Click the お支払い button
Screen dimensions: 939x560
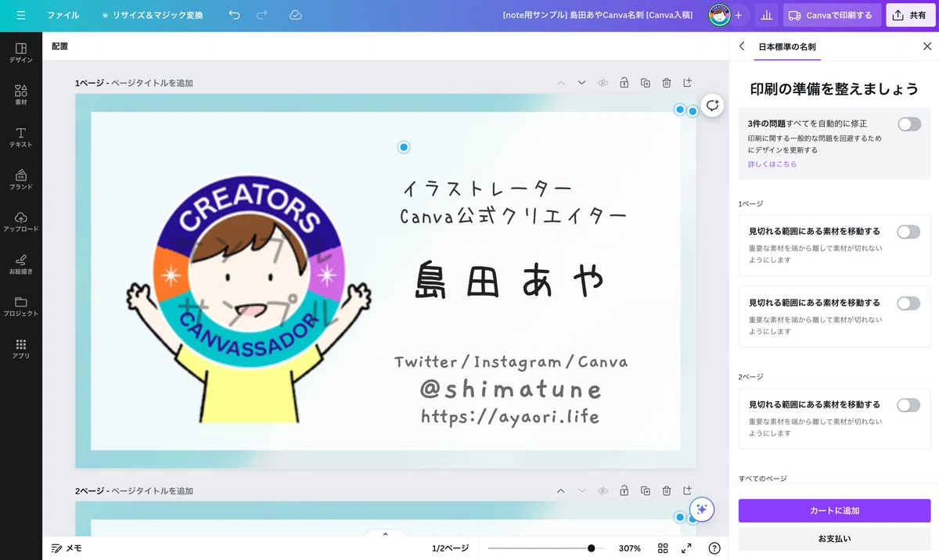[x=834, y=539]
